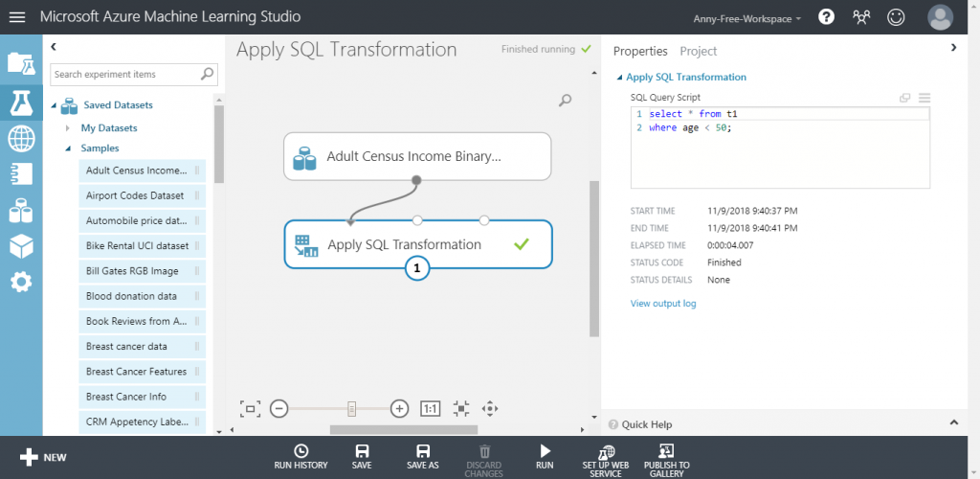
Task: Click Set Up Web Service
Action: [x=606, y=461]
